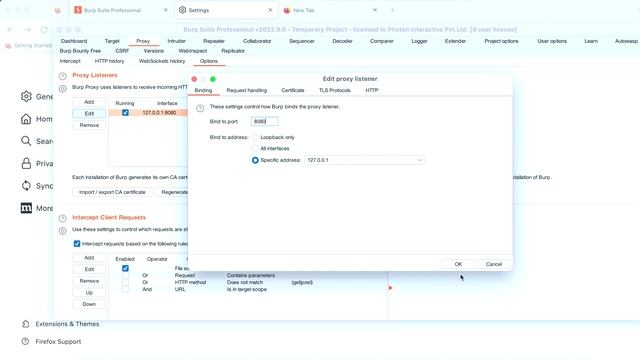The width and height of the screenshot is (640, 360).
Task: Click OK in Edit proxy listener dialog
Action: tap(458, 264)
